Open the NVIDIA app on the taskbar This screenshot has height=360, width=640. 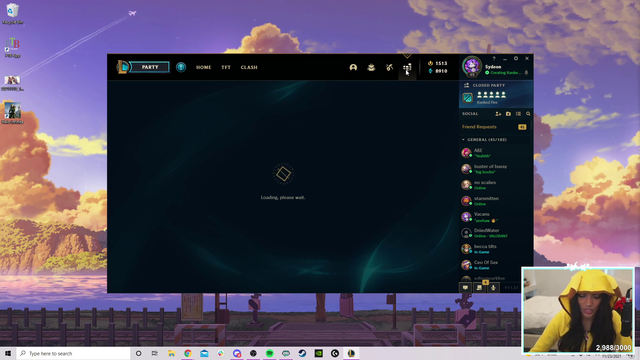pyautogui.click(x=318, y=353)
